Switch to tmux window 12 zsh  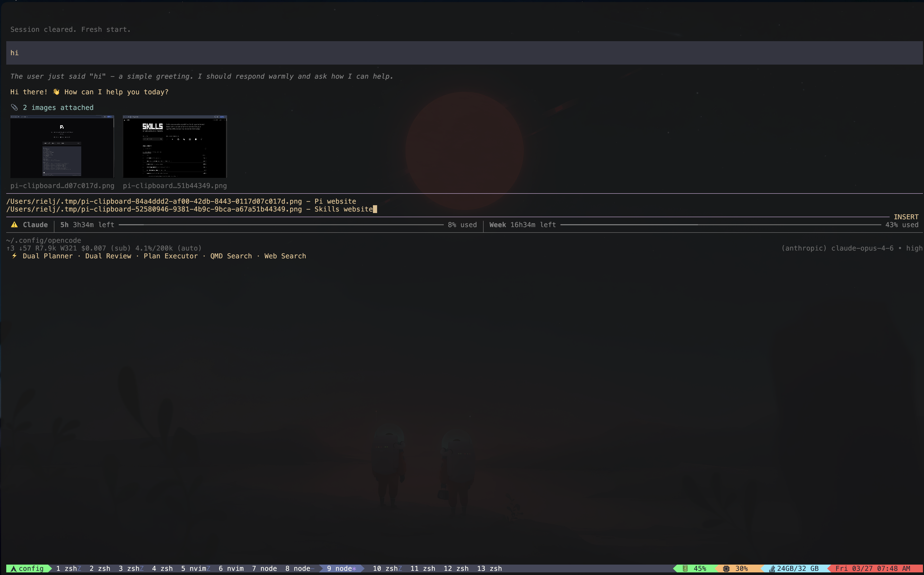456,568
